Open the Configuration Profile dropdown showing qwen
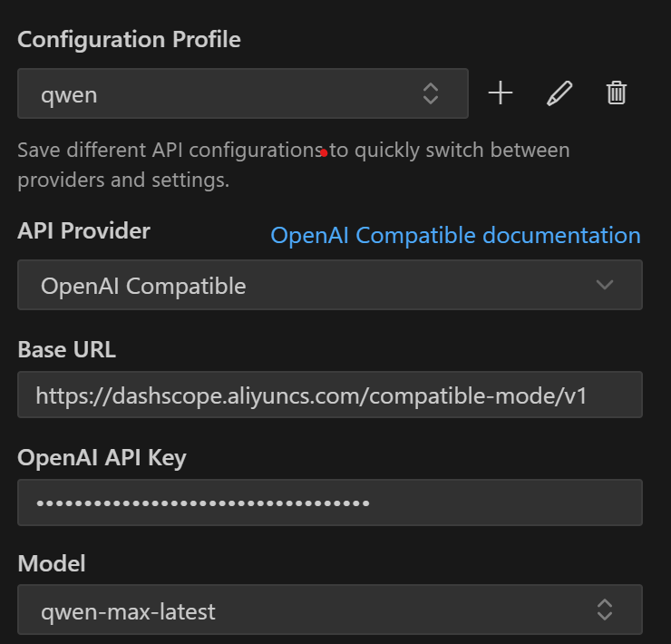Screen dimensions: 671x644 pyautogui.click(x=243, y=93)
